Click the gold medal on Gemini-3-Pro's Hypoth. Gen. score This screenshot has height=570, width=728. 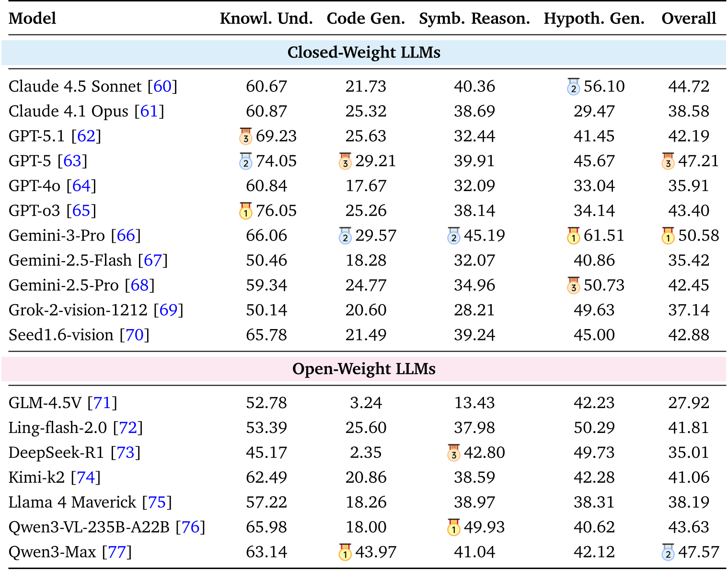coord(573,236)
